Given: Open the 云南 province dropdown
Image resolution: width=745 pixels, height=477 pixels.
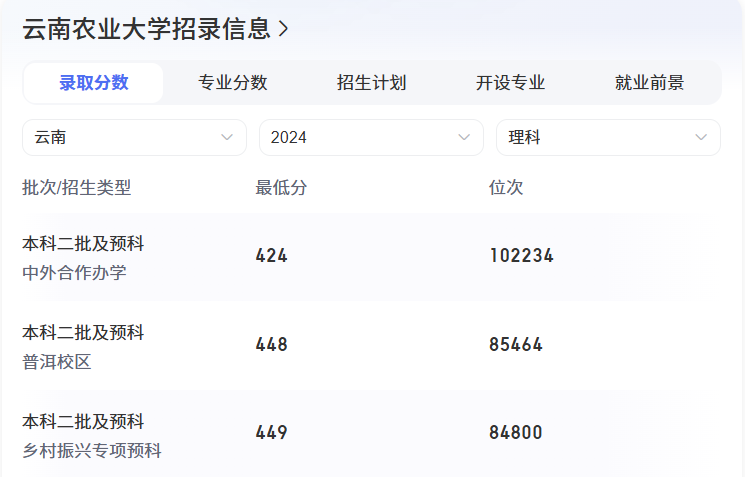Looking at the screenshot, I should coord(134,137).
